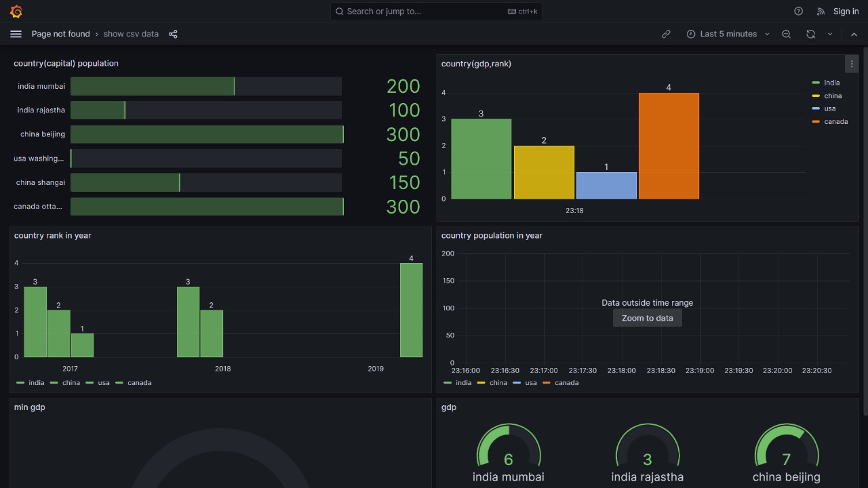The height and width of the screenshot is (488, 868).
Task: Toggle china in country population in year legend
Action: click(498, 383)
